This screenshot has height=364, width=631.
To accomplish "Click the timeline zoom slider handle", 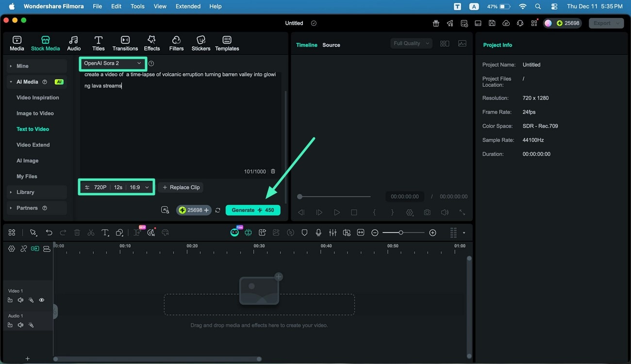I will [x=401, y=233].
